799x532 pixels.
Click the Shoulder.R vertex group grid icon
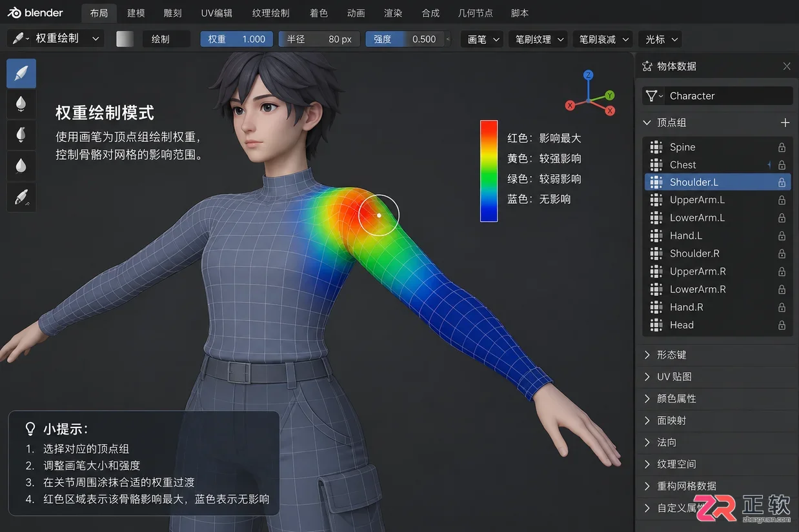tap(656, 253)
